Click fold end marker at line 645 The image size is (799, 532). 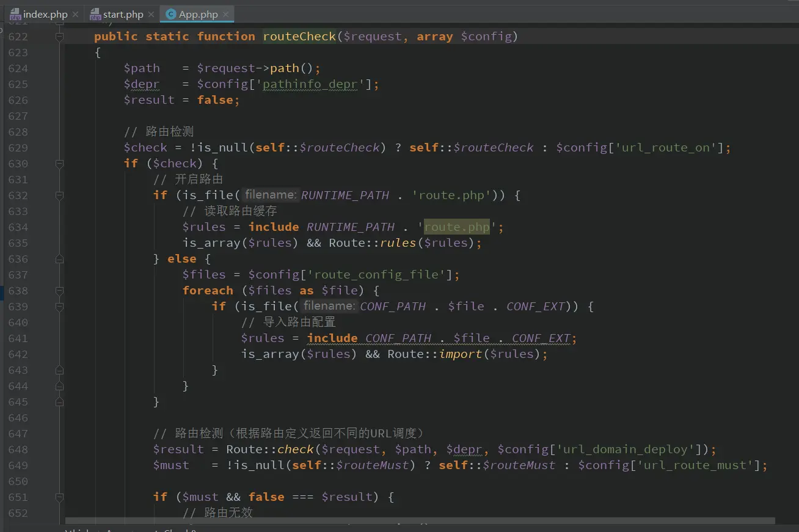(59, 402)
